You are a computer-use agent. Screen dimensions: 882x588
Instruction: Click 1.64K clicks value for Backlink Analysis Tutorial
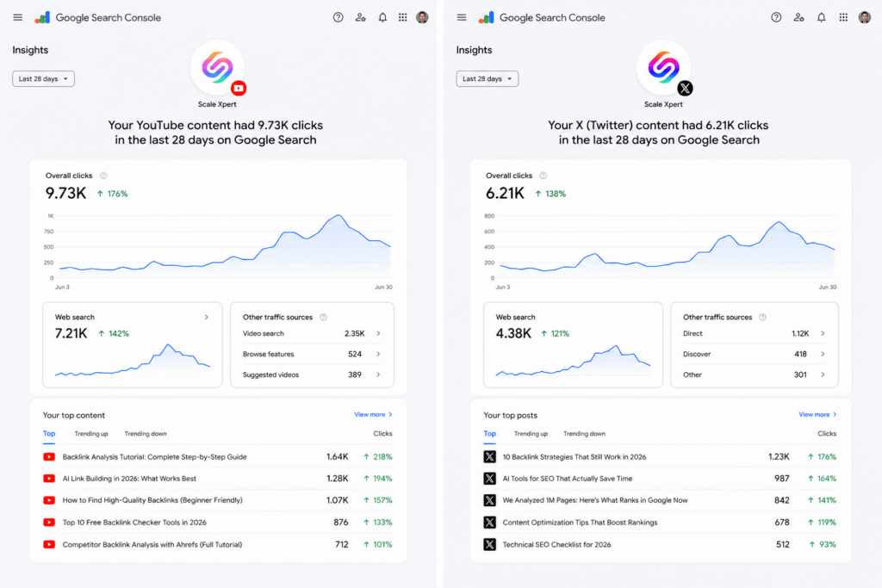[x=338, y=457]
